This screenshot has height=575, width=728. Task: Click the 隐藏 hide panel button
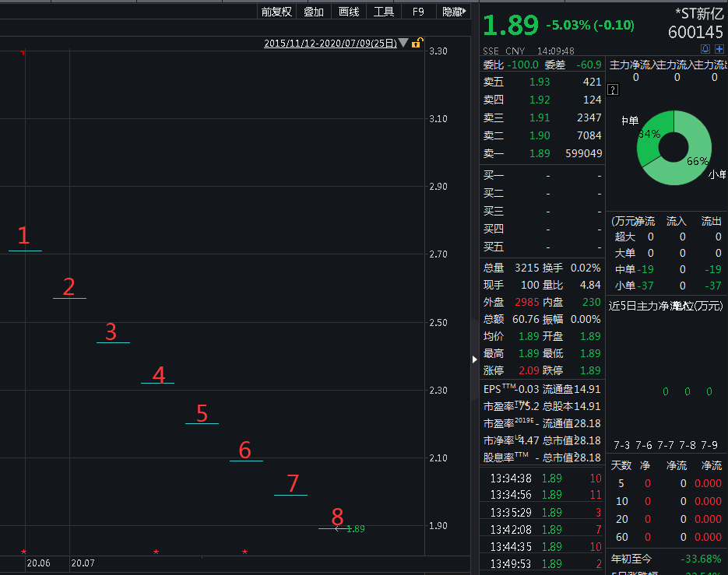452,12
